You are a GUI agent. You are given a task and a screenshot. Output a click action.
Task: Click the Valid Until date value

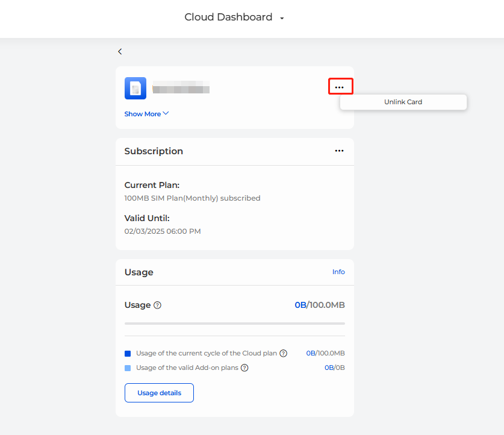point(163,231)
